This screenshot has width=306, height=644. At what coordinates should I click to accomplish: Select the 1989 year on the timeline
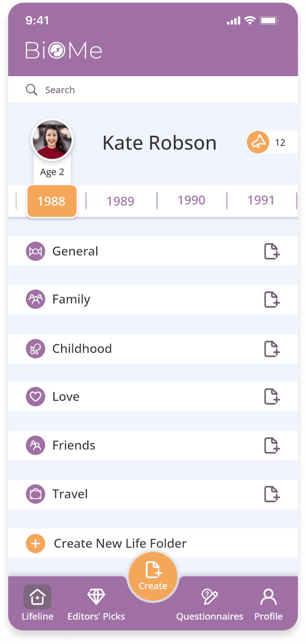point(120,201)
